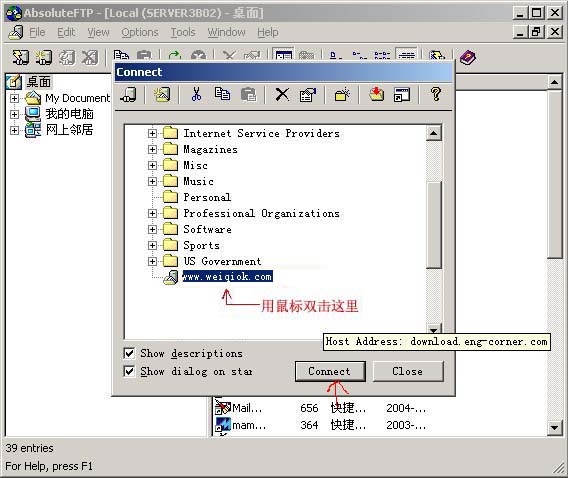The image size is (568, 478).
Task: Click the Copy icon in Connect toolbar
Action: (x=222, y=95)
